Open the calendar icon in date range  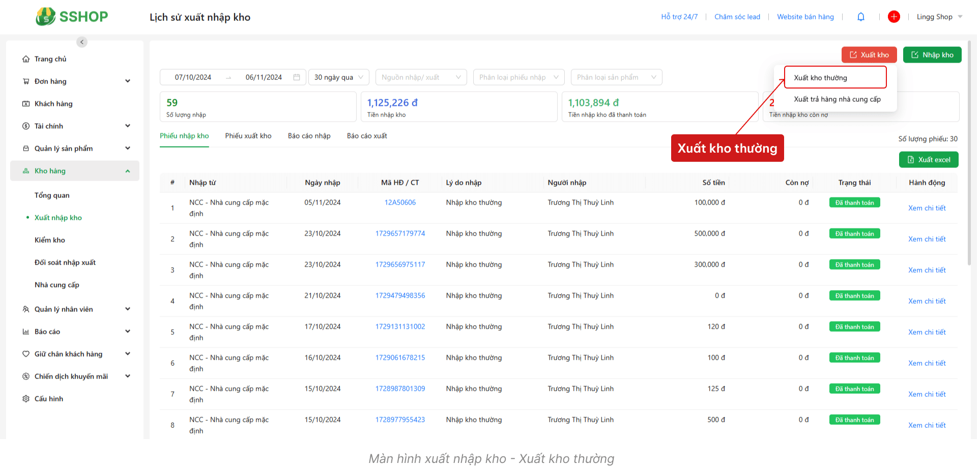tap(297, 77)
